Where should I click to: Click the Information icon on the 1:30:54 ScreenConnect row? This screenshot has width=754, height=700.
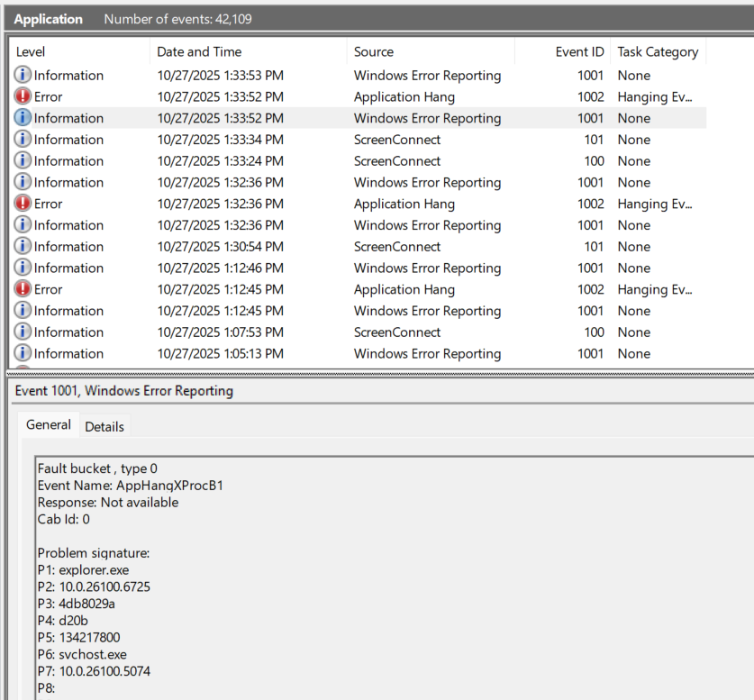pyautogui.click(x=22, y=246)
